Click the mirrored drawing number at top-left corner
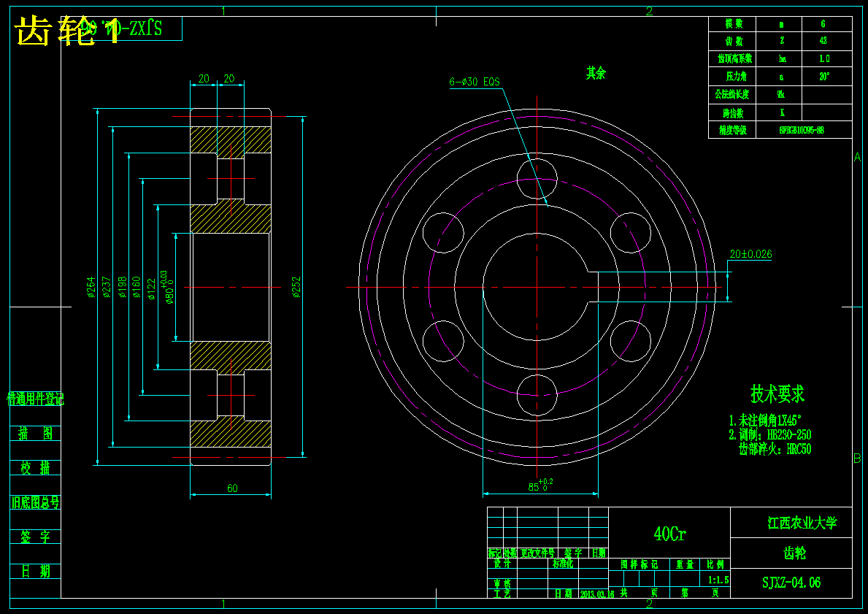Viewport: 868px width, 614px height. [123, 28]
